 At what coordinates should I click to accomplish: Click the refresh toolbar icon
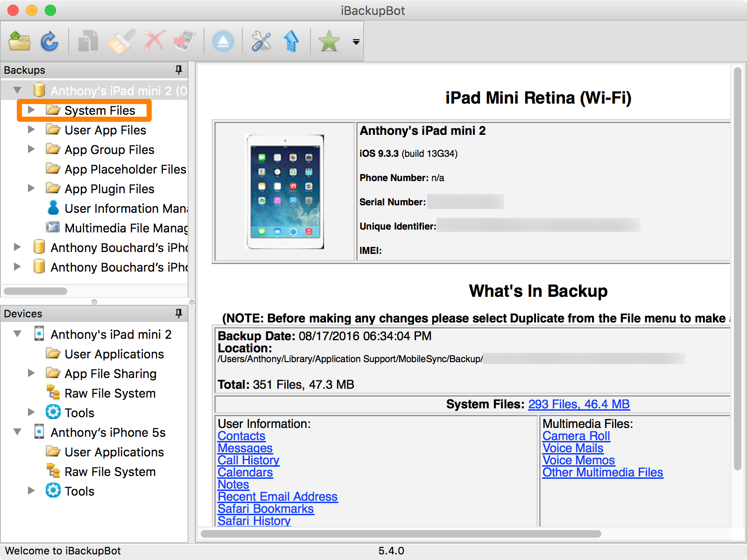(x=49, y=42)
